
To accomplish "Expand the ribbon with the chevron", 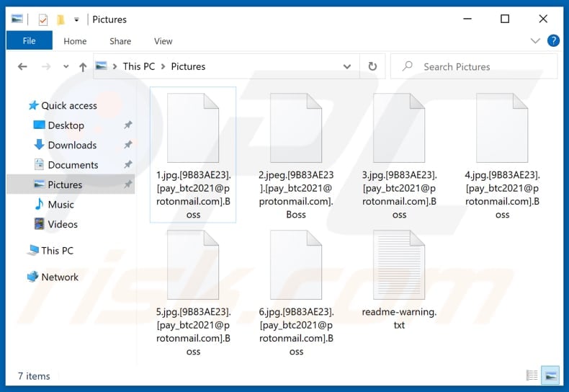I will [535, 40].
